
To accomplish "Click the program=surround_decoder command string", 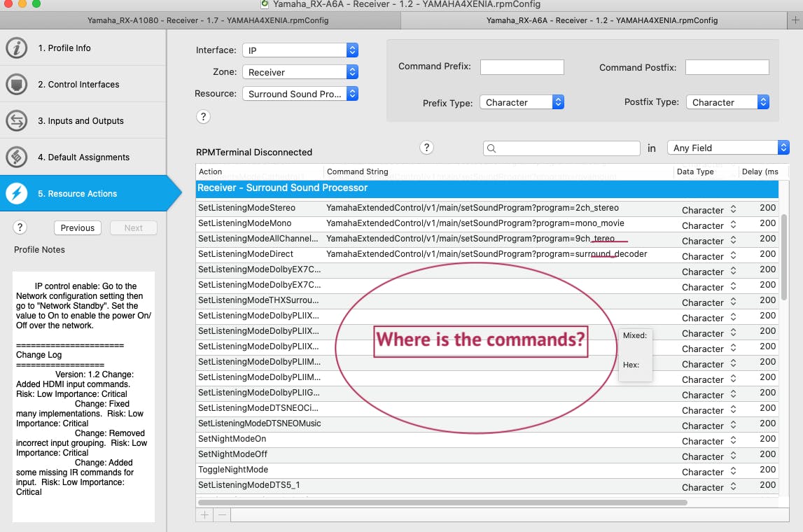I will [x=487, y=254].
